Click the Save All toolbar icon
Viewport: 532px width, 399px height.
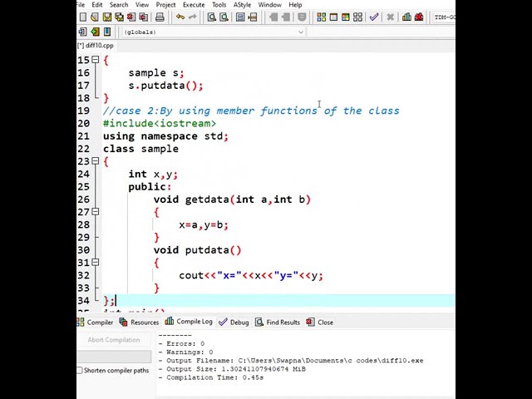click(119, 17)
